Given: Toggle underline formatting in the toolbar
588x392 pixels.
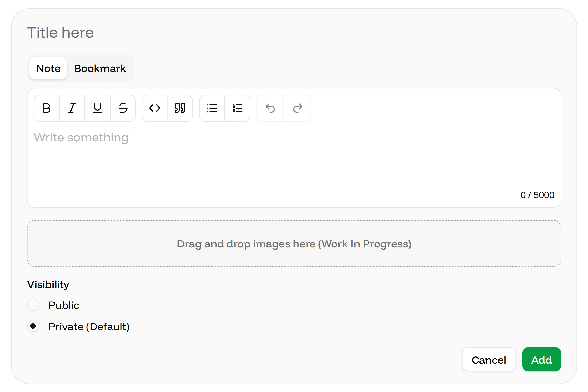Looking at the screenshot, I should [98, 108].
